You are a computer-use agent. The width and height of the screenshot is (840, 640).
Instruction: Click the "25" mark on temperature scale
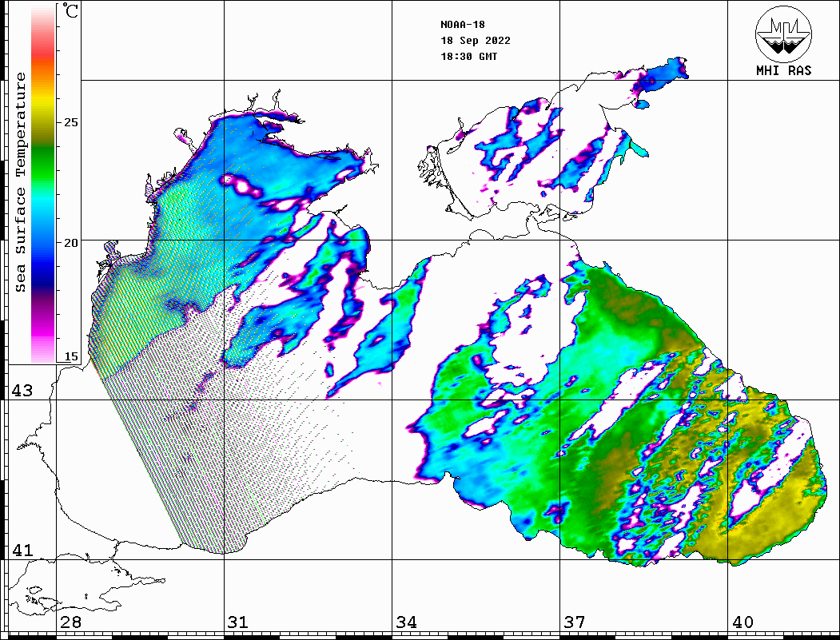pos(70,122)
